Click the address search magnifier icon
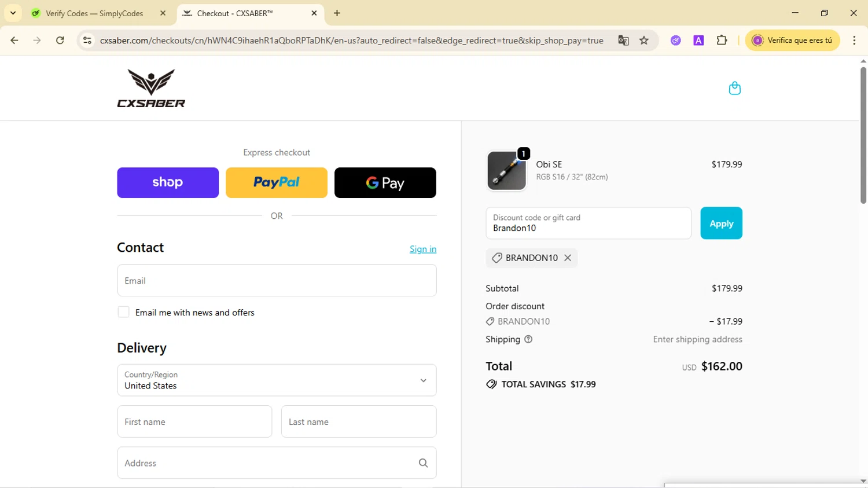This screenshot has height=488, width=868. point(423,463)
